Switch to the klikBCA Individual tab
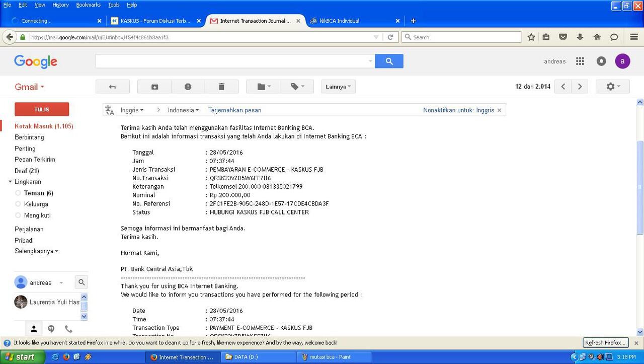 354,21
